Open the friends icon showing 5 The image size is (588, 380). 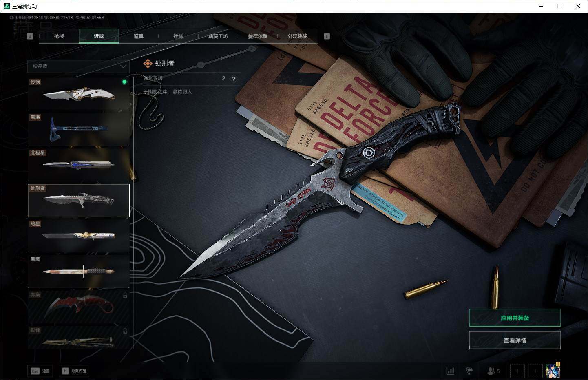(493, 371)
